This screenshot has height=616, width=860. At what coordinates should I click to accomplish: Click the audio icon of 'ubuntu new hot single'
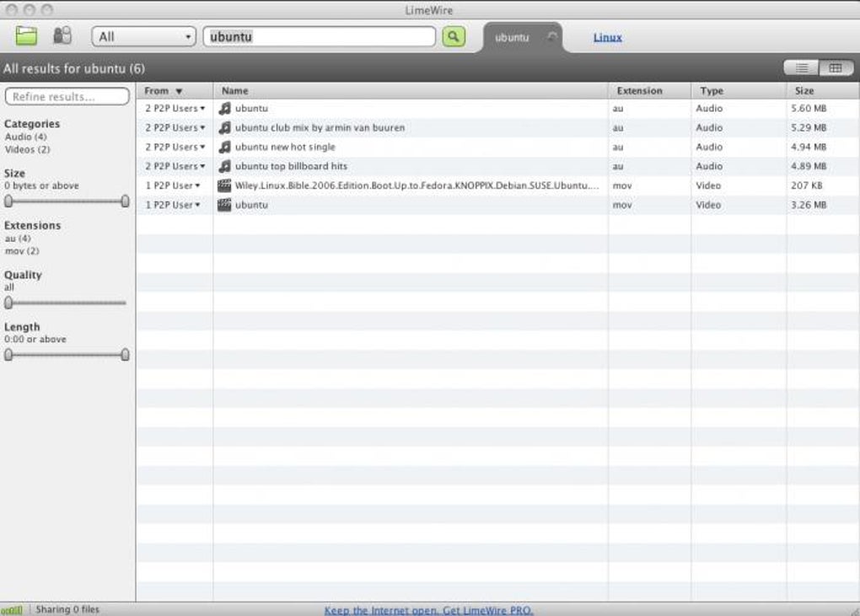[x=224, y=147]
